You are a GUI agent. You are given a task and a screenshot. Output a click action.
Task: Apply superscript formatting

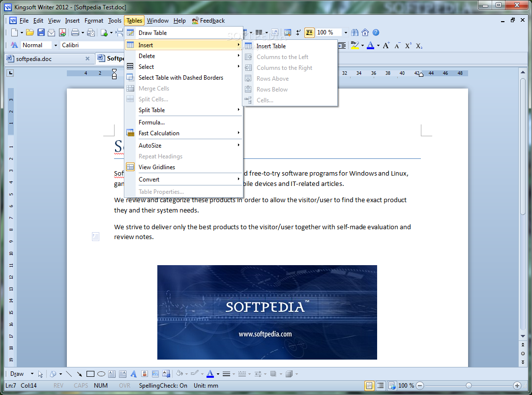(x=408, y=45)
